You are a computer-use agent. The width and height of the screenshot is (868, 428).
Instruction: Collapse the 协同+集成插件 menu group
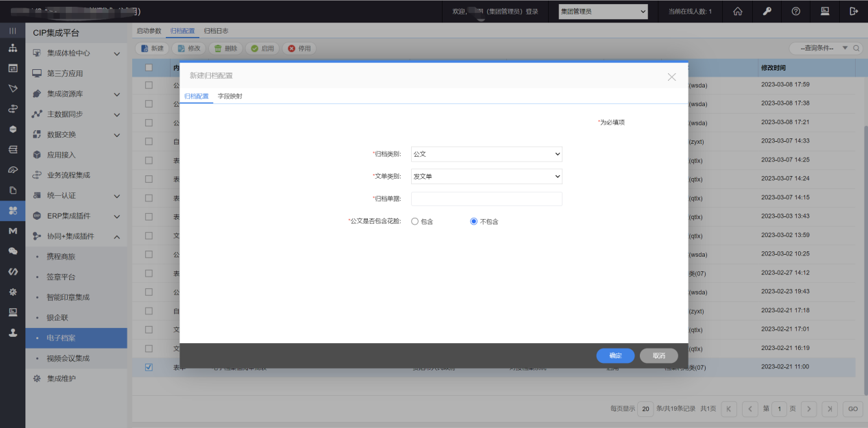click(116, 236)
